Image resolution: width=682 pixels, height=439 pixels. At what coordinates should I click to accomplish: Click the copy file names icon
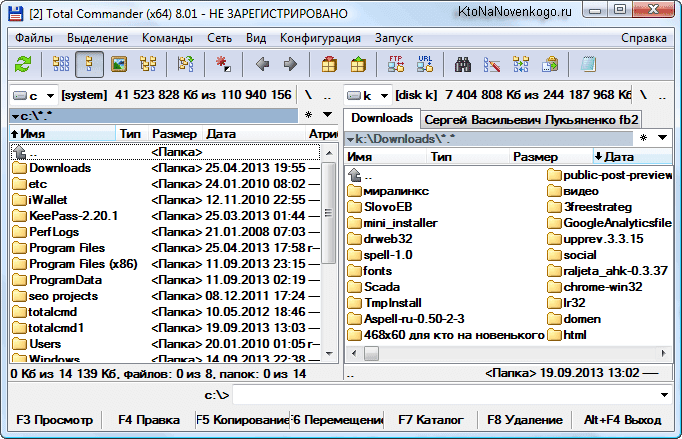tap(550, 64)
